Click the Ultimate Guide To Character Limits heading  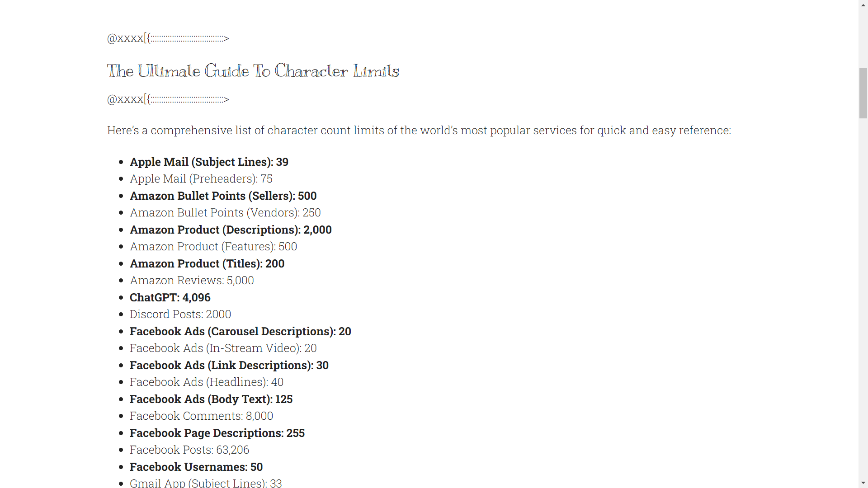[253, 71]
